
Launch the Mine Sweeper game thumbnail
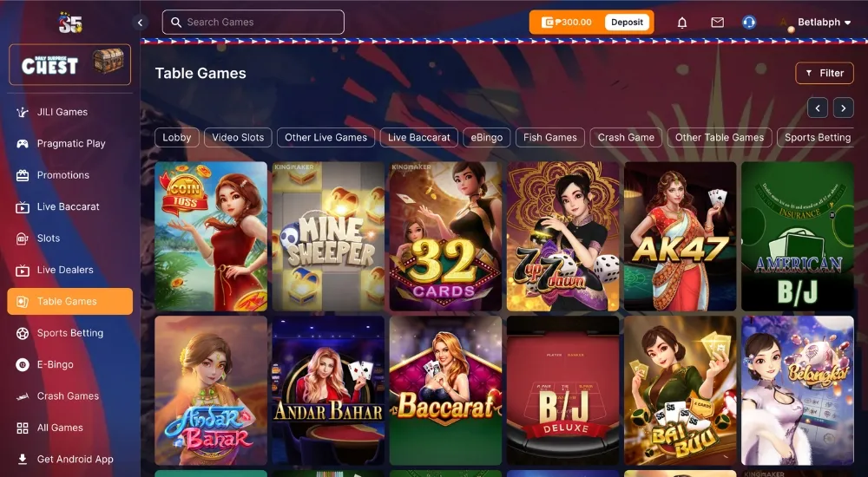click(x=328, y=236)
